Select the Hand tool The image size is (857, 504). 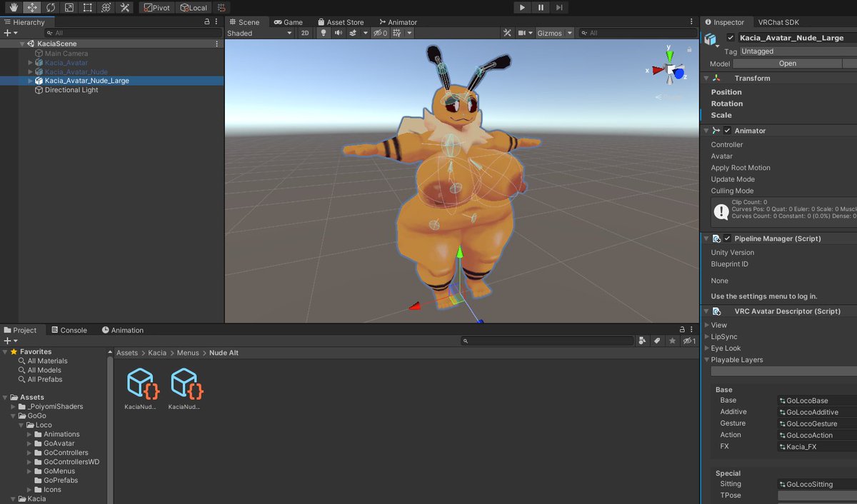(x=14, y=7)
